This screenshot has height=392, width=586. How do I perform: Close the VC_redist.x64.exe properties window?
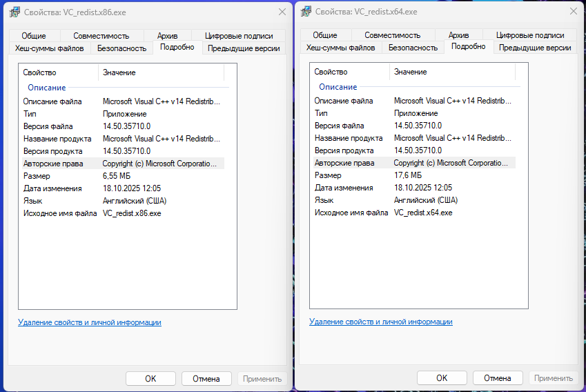pos(574,12)
